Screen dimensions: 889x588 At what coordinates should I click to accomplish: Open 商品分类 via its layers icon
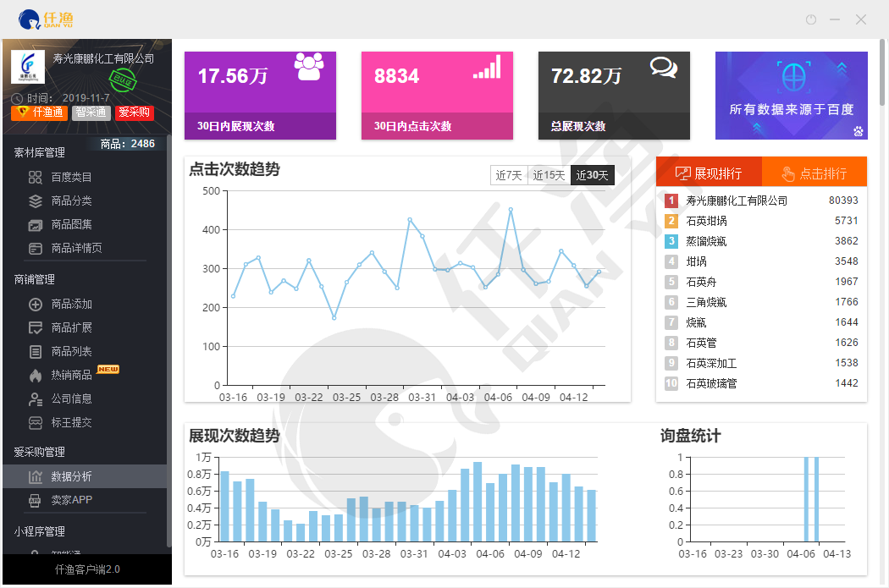[x=36, y=201]
